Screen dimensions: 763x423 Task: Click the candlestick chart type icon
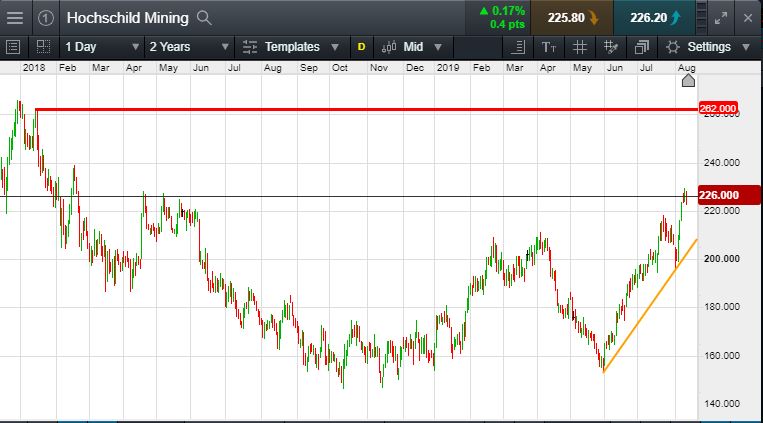click(389, 47)
